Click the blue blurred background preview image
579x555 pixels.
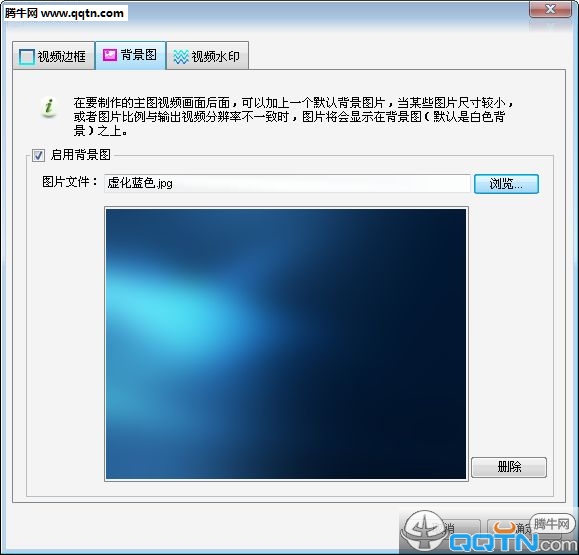click(x=286, y=344)
